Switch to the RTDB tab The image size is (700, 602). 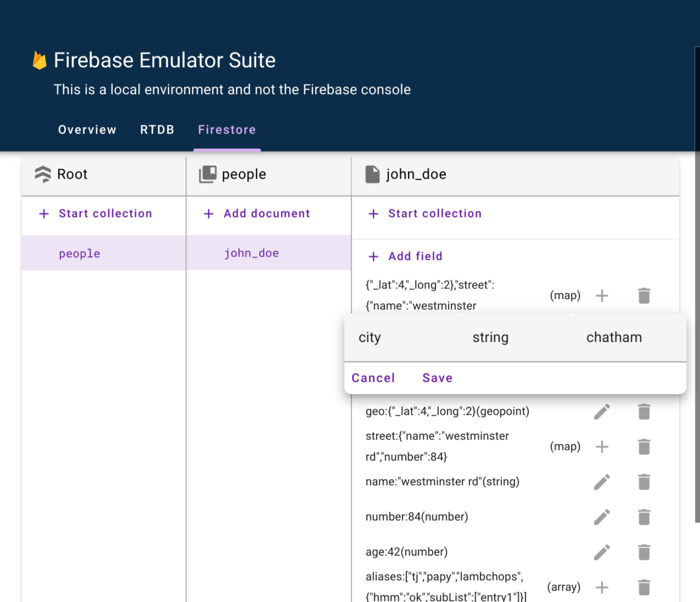157,130
